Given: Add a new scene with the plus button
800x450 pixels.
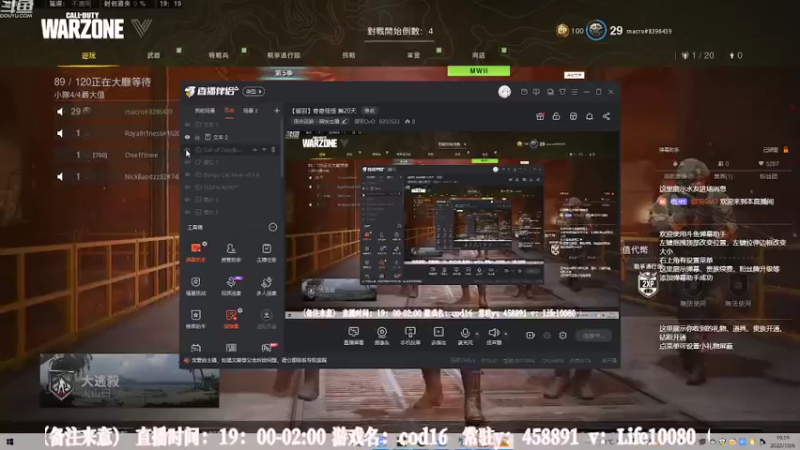Looking at the screenshot, I should pos(277,110).
